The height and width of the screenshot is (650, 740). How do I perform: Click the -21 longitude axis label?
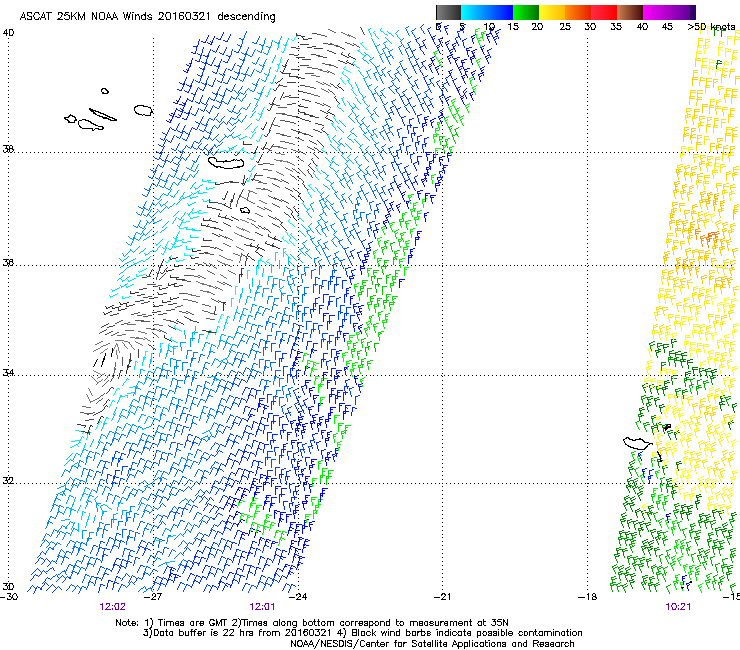point(442,597)
